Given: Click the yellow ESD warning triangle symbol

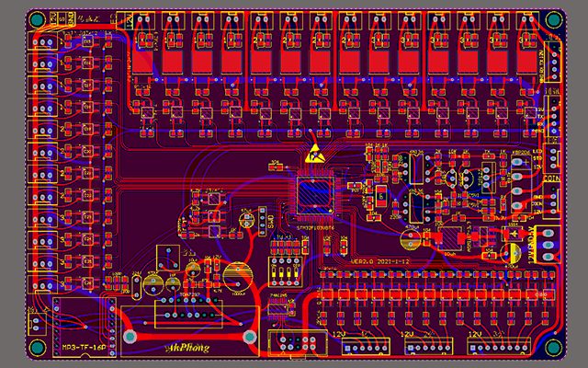Looking at the screenshot, I should point(315,154).
